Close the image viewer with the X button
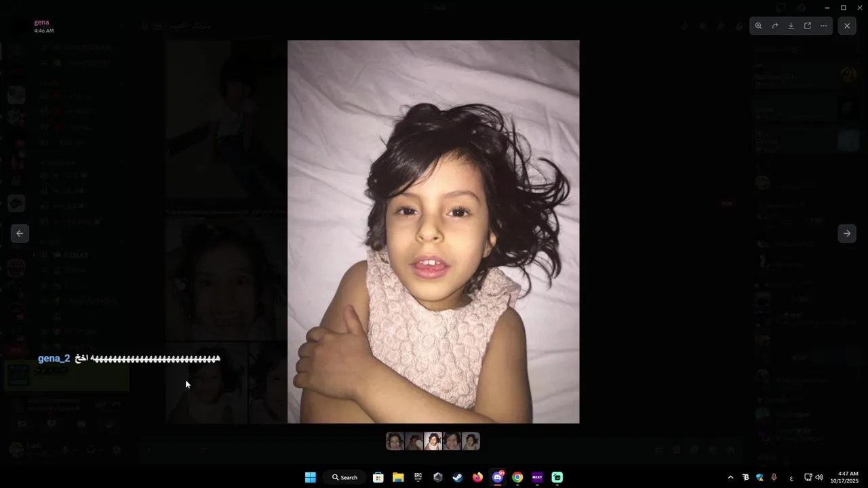This screenshot has width=868, height=488. (x=847, y=26)
